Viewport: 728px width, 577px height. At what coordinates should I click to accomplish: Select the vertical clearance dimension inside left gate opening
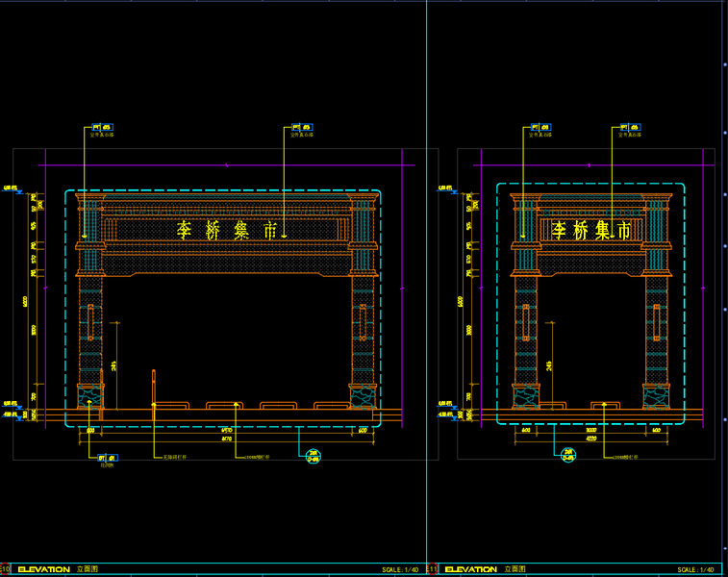(x=113, y=365)
